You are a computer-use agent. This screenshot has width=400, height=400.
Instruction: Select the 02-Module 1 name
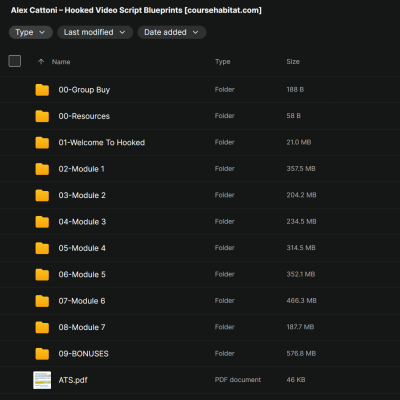point(81,169)
